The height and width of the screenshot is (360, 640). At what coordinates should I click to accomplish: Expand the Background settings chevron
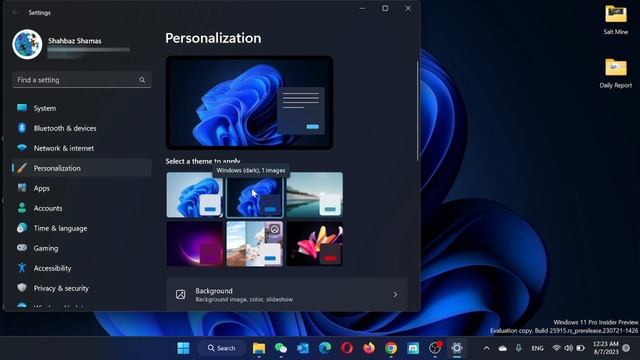395,294
